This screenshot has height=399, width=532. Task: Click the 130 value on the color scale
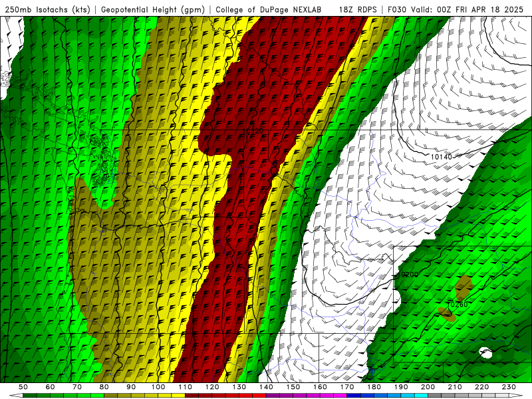click(239, 387)
